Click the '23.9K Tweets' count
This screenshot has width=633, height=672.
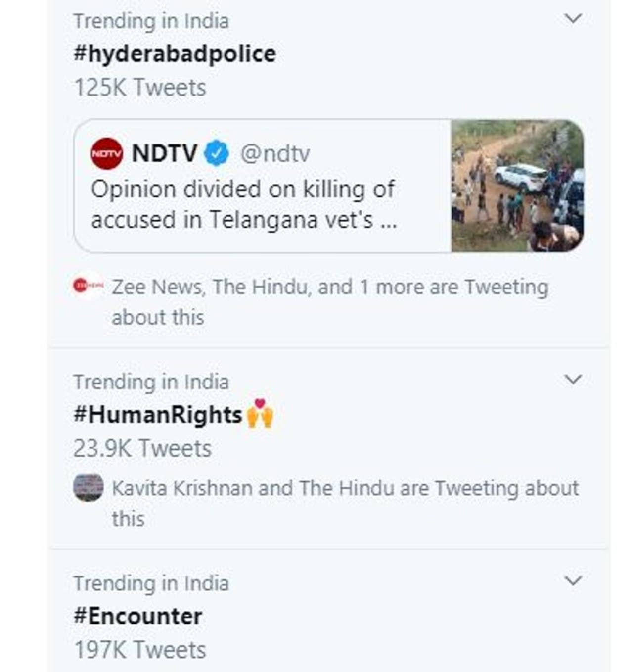click(142, 449)
